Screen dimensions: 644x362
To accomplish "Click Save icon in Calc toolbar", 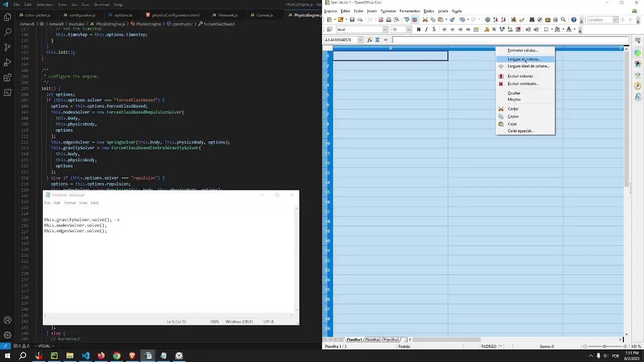I will click(x=352, y=20).
